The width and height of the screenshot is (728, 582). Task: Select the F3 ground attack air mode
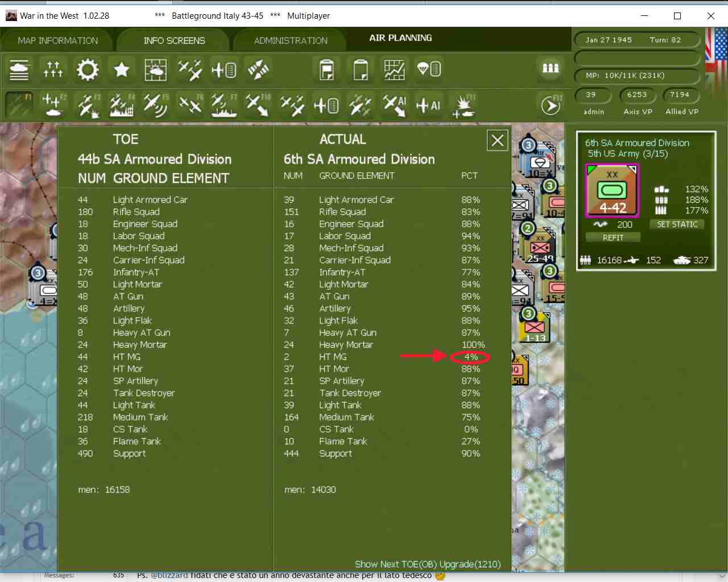click(x=87, y=105)
